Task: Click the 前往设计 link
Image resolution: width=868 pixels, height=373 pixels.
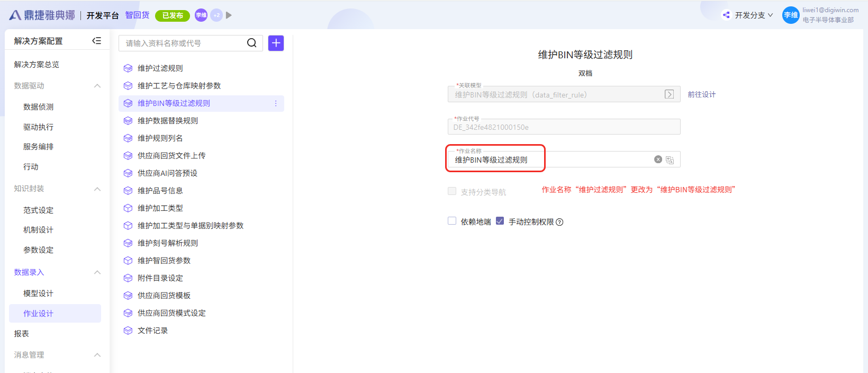Action: pos(701,94)
